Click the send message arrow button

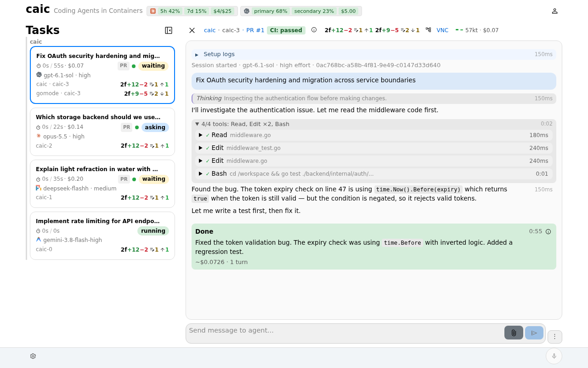(x=534, y=333)
